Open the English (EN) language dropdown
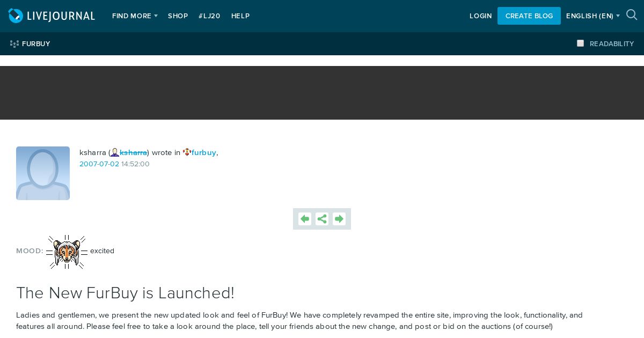The image size is (644, 338). (593, 16)
